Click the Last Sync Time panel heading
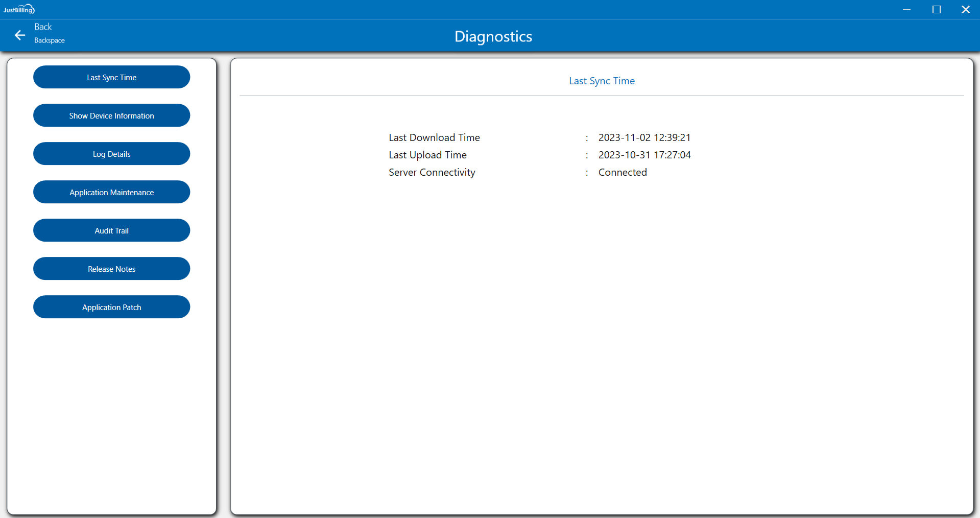The width and height of the screenshot is (980, 518). point(602,81)
